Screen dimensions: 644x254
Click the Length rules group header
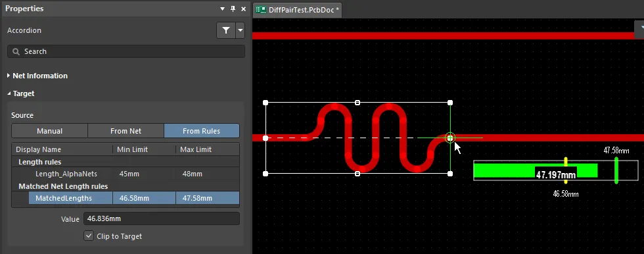40,162
